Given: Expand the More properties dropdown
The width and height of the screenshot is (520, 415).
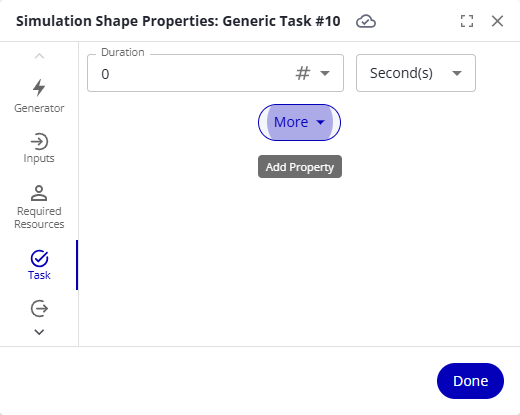Looking at the screenshot, I should coord(299,122).
